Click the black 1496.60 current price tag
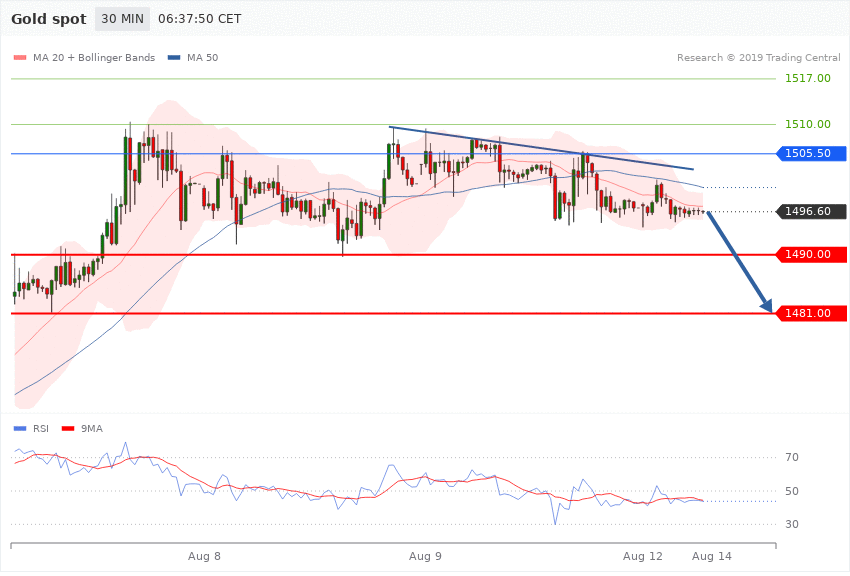The width and height of the screenshot is (850, 576). pyautogui.click(x=812, y=211)
